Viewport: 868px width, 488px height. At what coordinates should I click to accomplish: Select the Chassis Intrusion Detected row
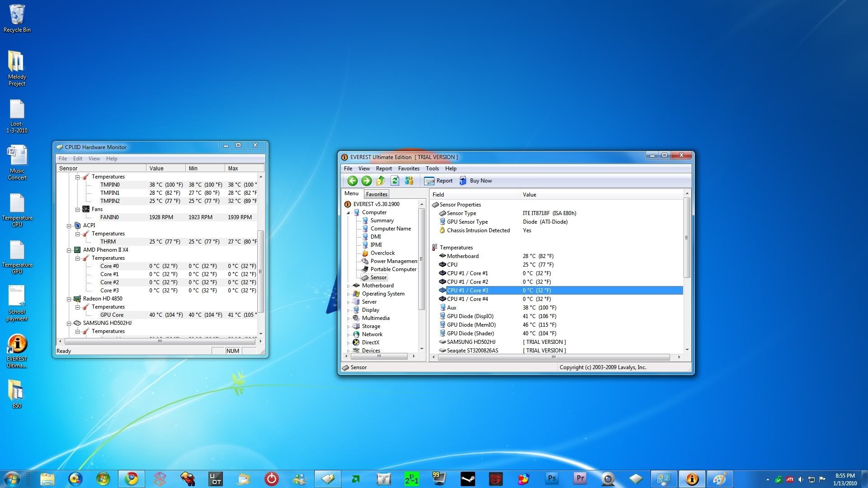[561, 230]
